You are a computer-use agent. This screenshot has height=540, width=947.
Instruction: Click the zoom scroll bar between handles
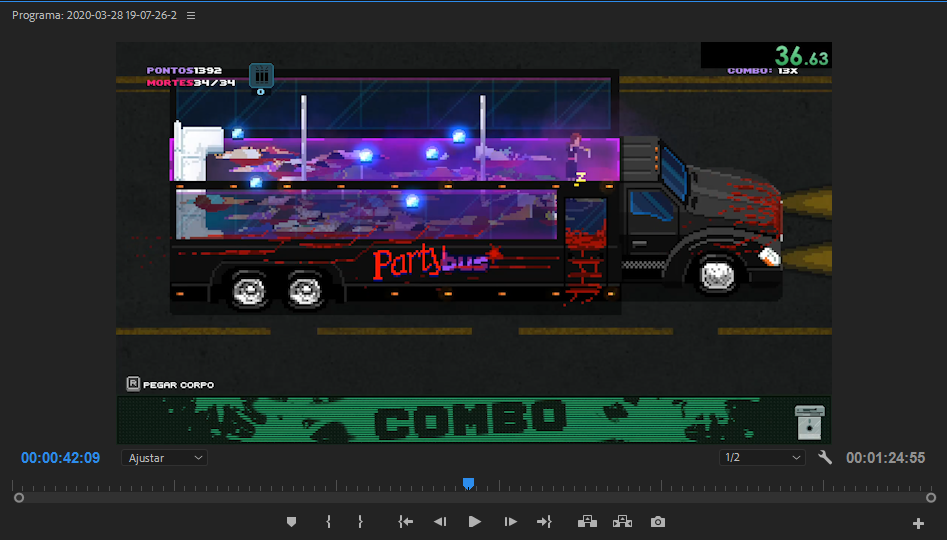pyautogui.click(x=475, y=498)
